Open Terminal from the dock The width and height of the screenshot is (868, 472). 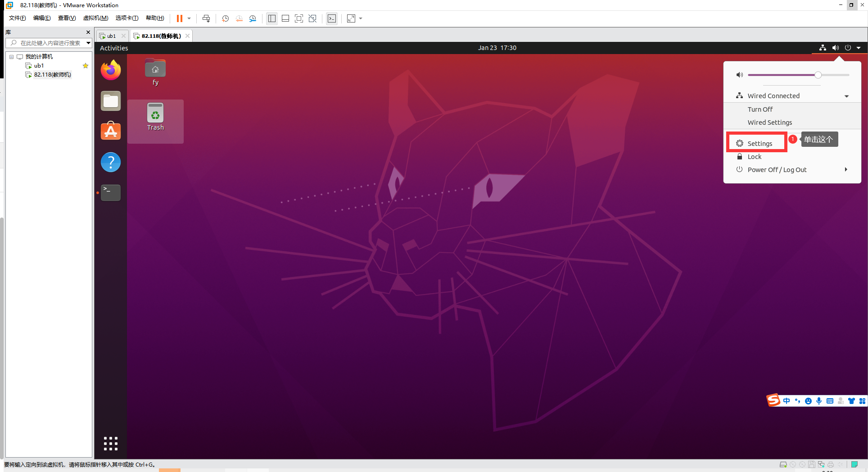111,192
